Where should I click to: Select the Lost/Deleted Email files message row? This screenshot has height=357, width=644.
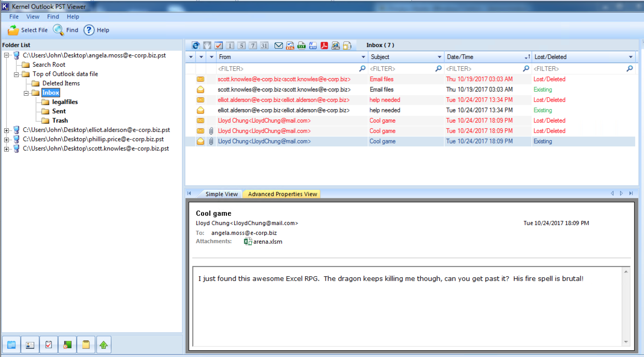click(410, 79)
